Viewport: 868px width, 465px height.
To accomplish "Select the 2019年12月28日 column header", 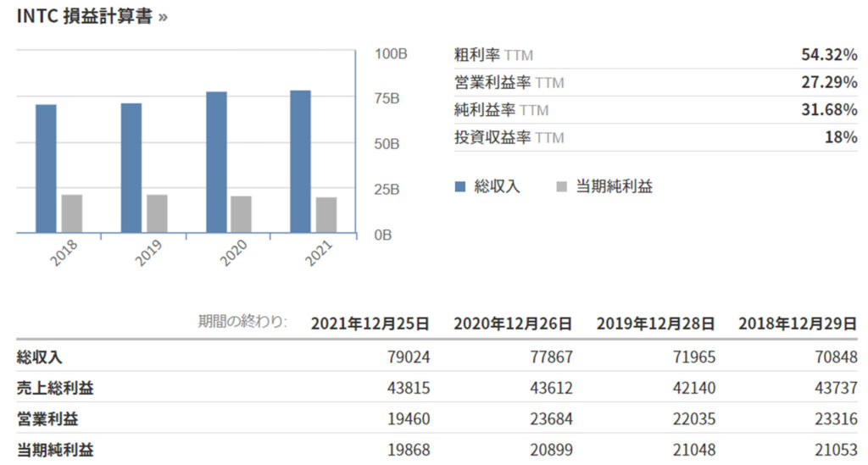I will 655,324.
